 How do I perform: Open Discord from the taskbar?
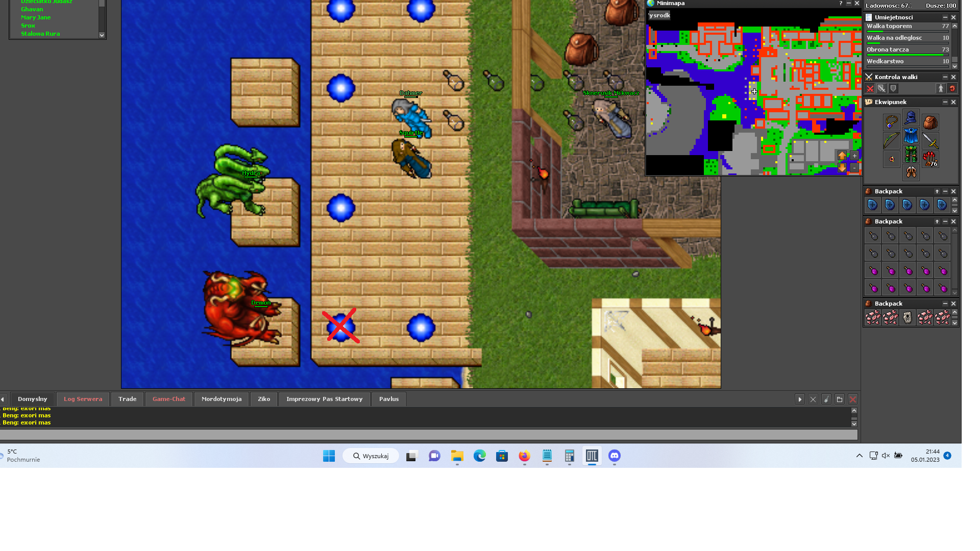pyautogui.click(x=614, y=456)
